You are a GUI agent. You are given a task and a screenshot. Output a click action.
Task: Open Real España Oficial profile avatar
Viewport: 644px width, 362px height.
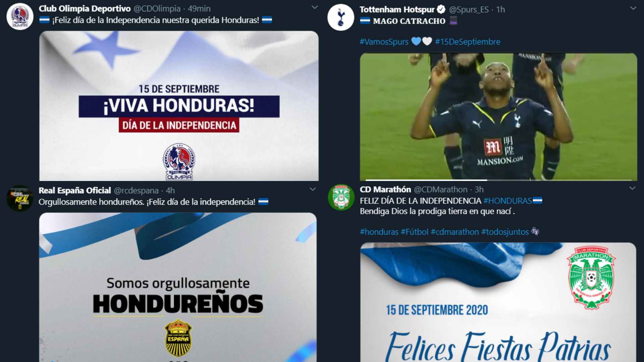(20, 198)
